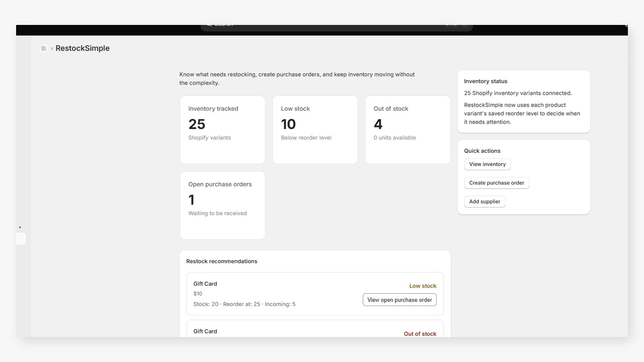644x362 pixels.
Task: Click the Quick actions heading
Action: coord(482,151)
